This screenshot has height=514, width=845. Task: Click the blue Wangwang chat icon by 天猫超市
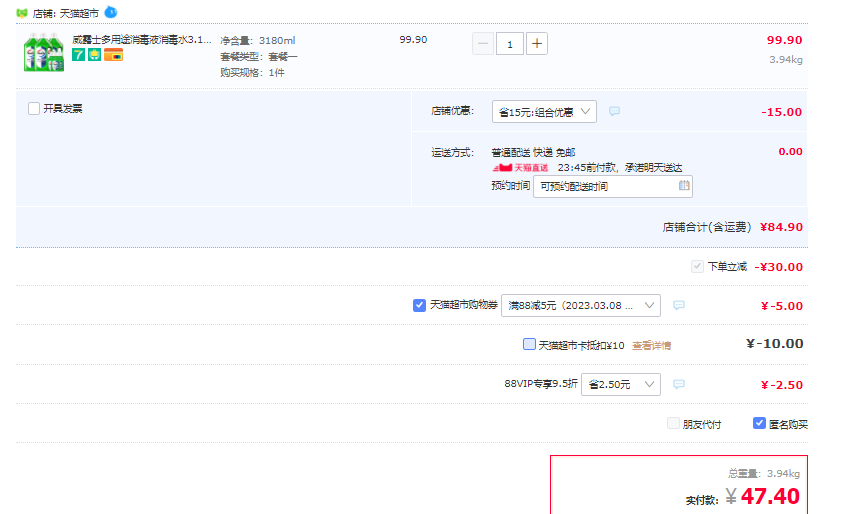click(x=110, y=12)
